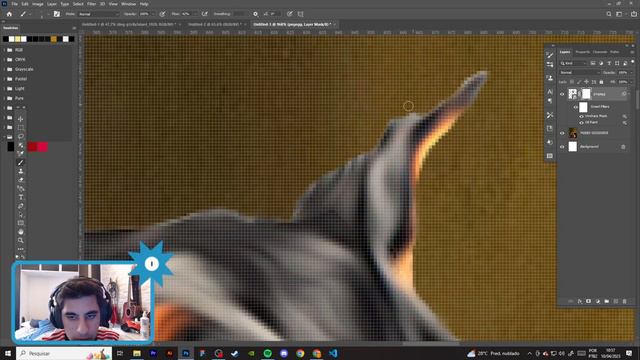Screen dimensions: 640x360
Task: Open the brush preset picker arrow
Action: [x=48, y=14]
